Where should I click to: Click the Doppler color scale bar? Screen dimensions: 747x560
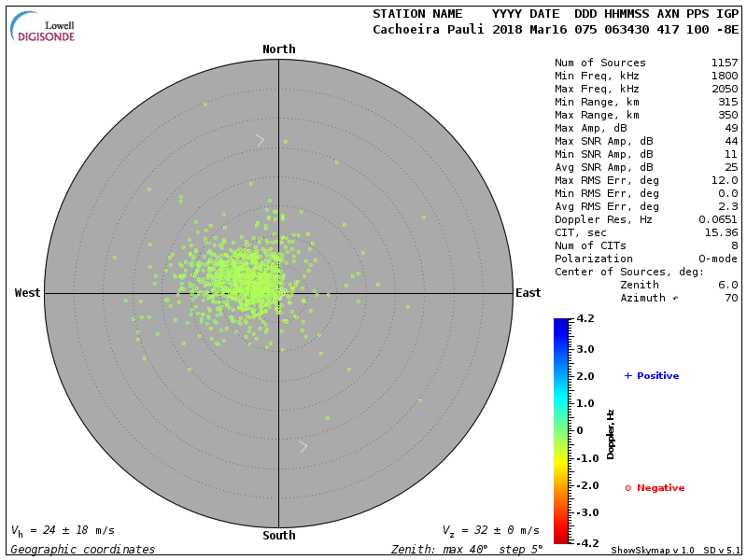560,430
